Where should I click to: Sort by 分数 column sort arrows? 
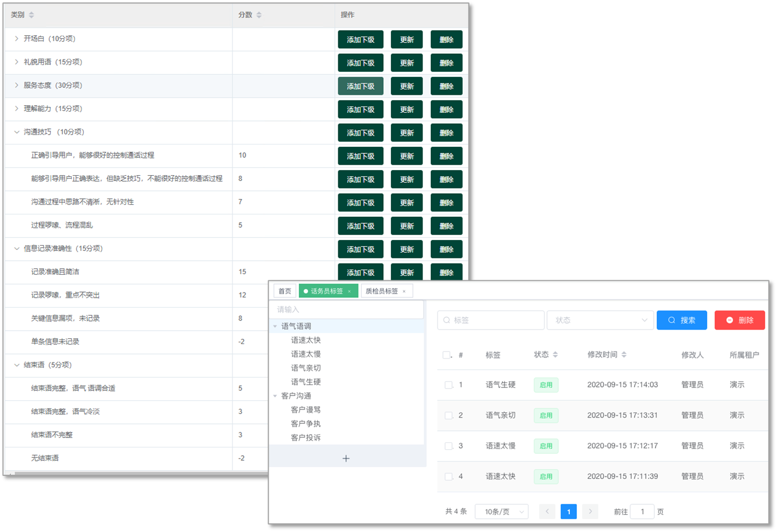tap(259, 14)
